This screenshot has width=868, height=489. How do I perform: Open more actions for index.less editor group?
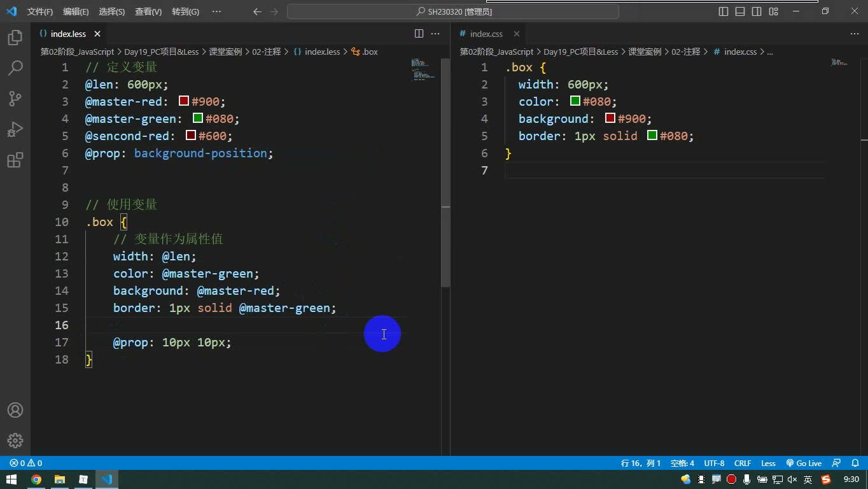[x=435, y=34]
